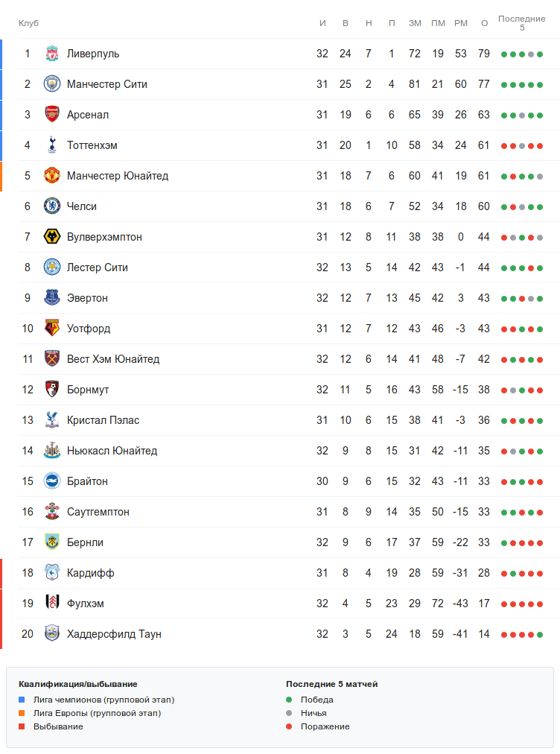This screenshot has width=560, height=754.
Task: Click the Liverpool club crest icon
Action: coord(51,54)
